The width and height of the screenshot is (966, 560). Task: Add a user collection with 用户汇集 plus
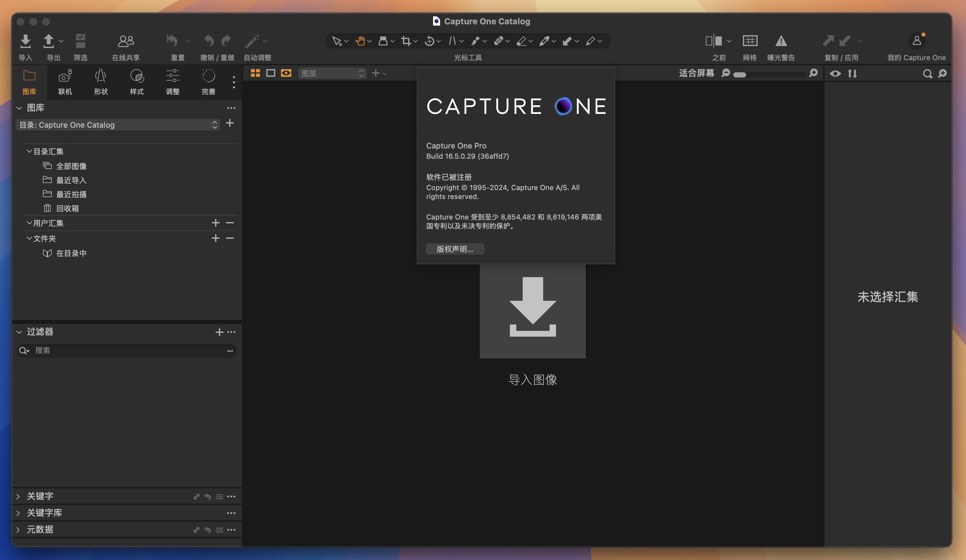[x=216, y=223]
